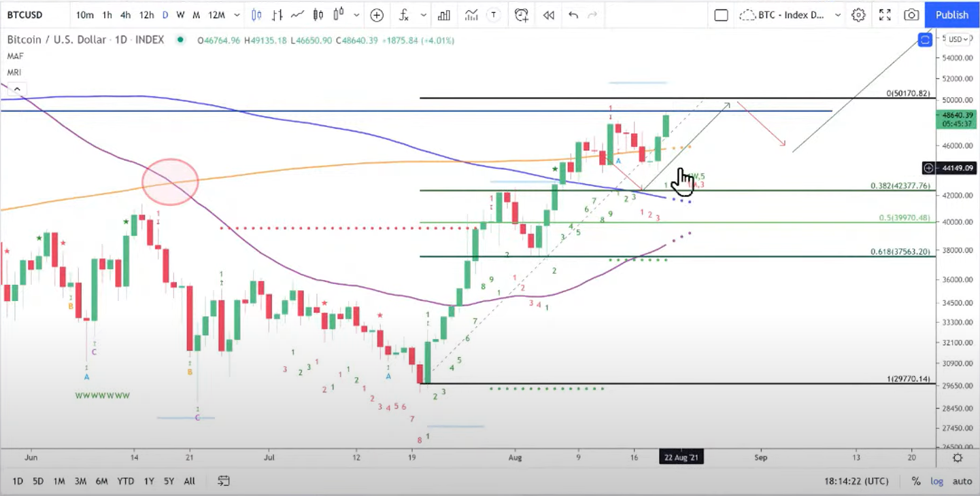Screen dimensions: 980x496
Task: Click the Undo arrow
Action: [573, 15]
